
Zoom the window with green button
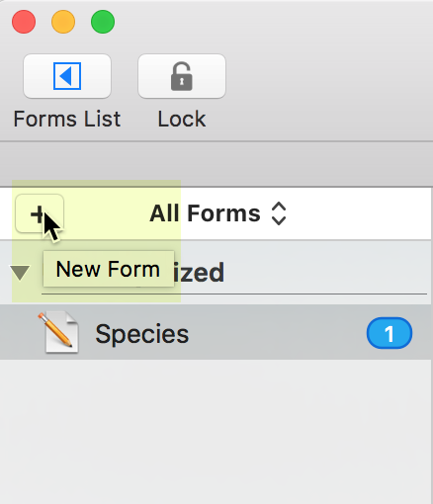click(103, 22)
